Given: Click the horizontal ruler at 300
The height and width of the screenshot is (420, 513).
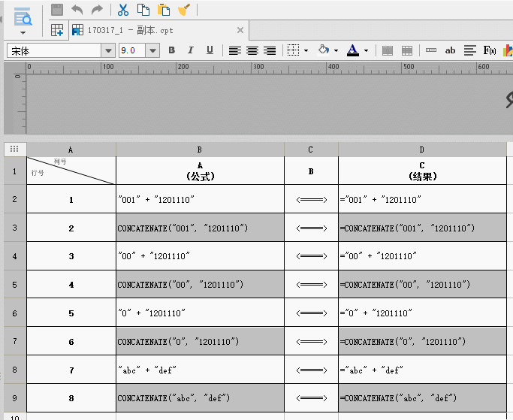Looking at the screenshot, I should [258, 67].
